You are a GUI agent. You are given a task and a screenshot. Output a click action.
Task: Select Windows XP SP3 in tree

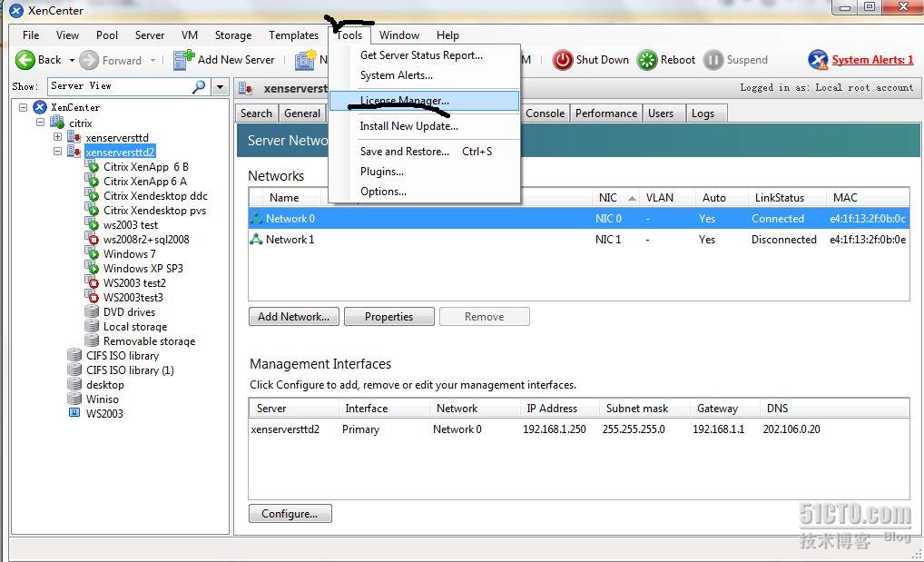pos(143,269)
